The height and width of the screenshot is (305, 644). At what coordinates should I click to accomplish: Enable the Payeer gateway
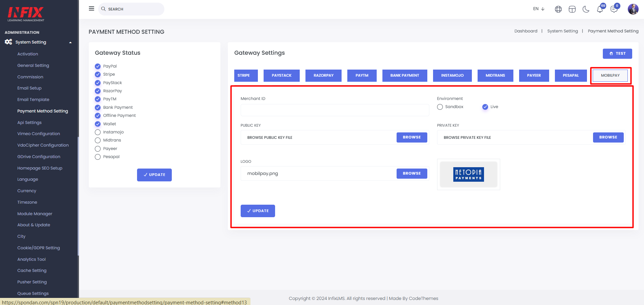(98, 149)
